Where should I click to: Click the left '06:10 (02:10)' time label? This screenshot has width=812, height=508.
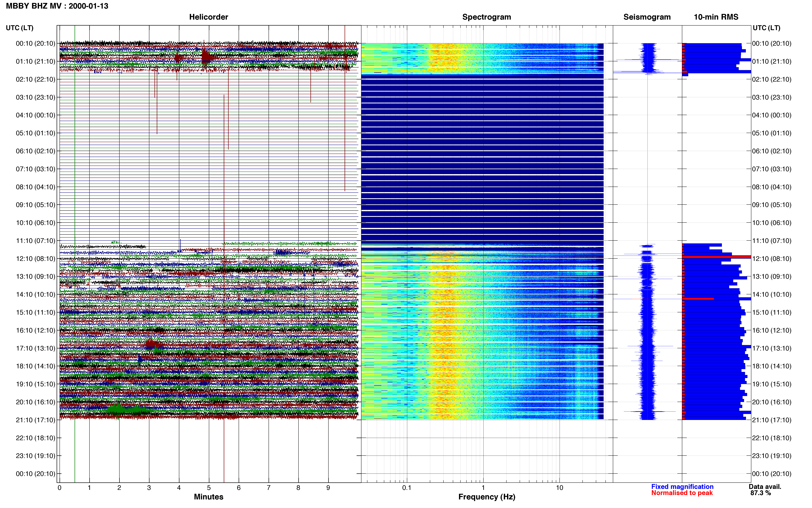pos(36,151)
